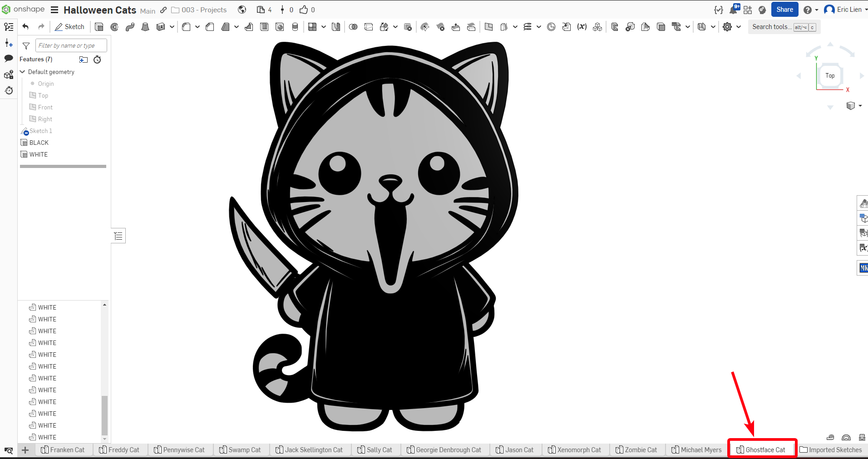Select the Split tool
This screenshot has width=868, height=459.
click(369, 27)
